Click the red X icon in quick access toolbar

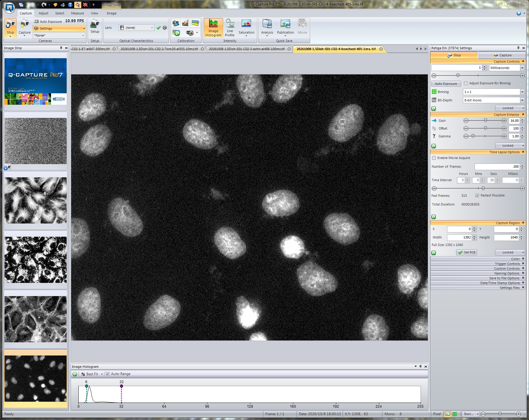click(85, 5)
